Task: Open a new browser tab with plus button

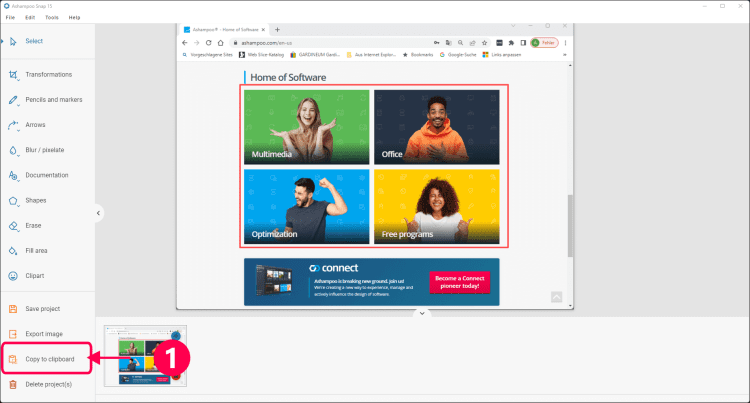Action: tap(277, 30)
